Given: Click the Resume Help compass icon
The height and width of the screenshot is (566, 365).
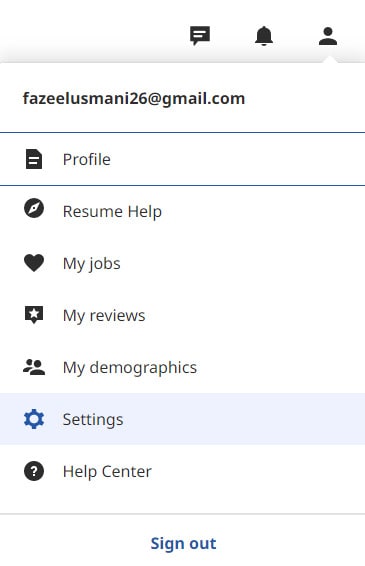Looking at the screenshot, I should (34, 208).
